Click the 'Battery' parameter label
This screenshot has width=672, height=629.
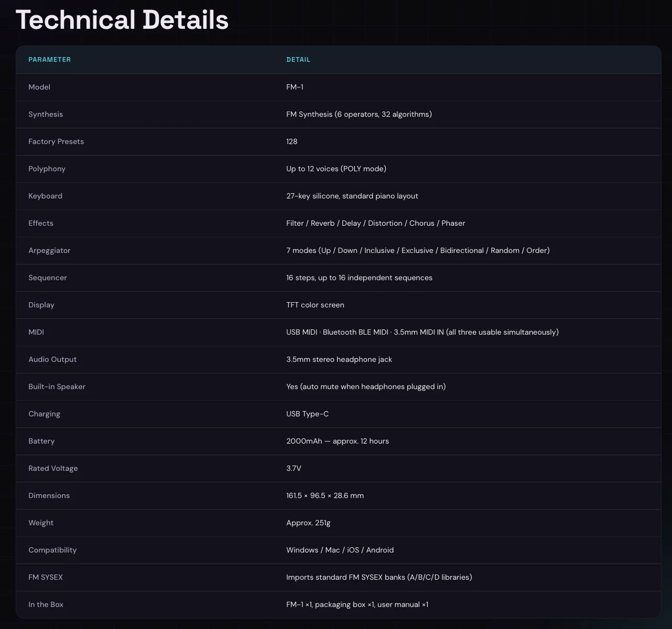(x=41, y=442)
